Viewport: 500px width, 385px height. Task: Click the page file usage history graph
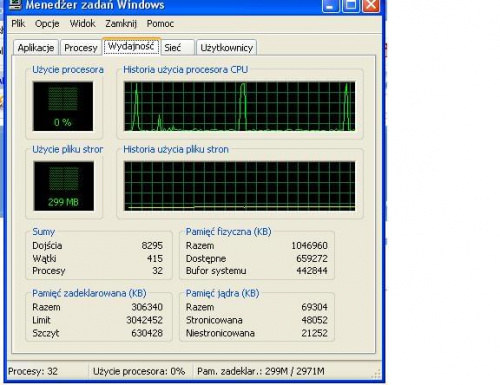coord(239,186)
